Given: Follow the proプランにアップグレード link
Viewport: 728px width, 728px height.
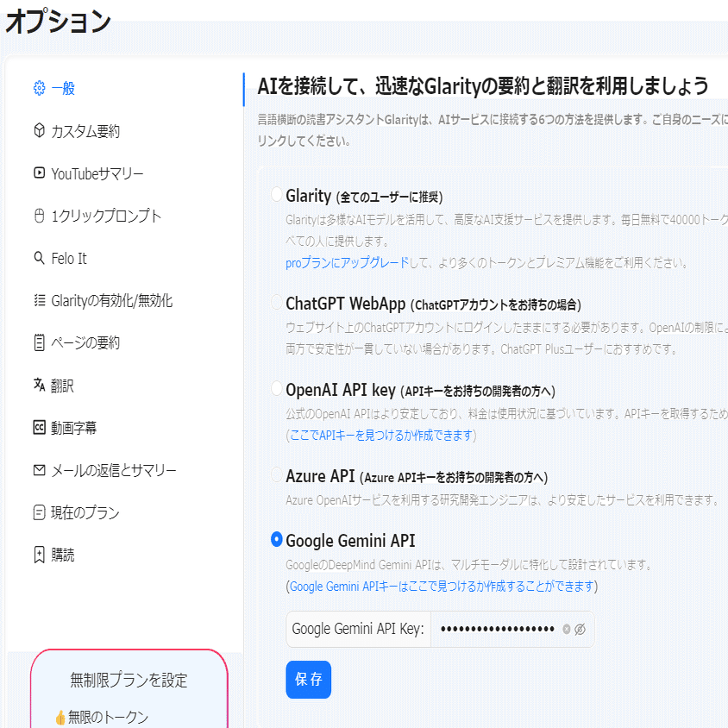Looking at the screenshot, I should coord(348,263).
